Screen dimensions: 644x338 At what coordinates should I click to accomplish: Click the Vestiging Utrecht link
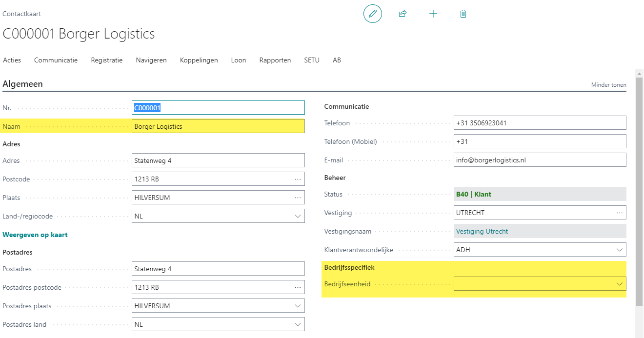click(482, 231)
